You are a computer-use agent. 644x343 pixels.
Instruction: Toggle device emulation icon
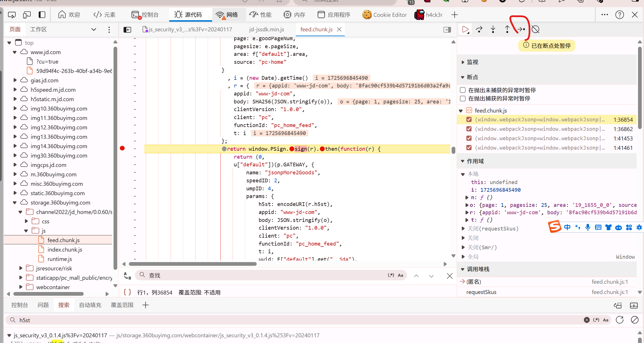(27, 15)
